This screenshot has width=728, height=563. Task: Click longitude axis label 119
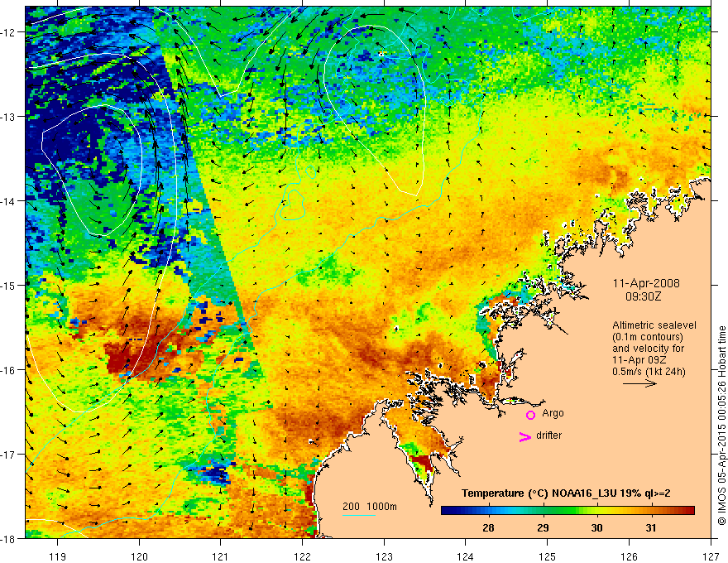pyautogui.click(x=58, y=556)
